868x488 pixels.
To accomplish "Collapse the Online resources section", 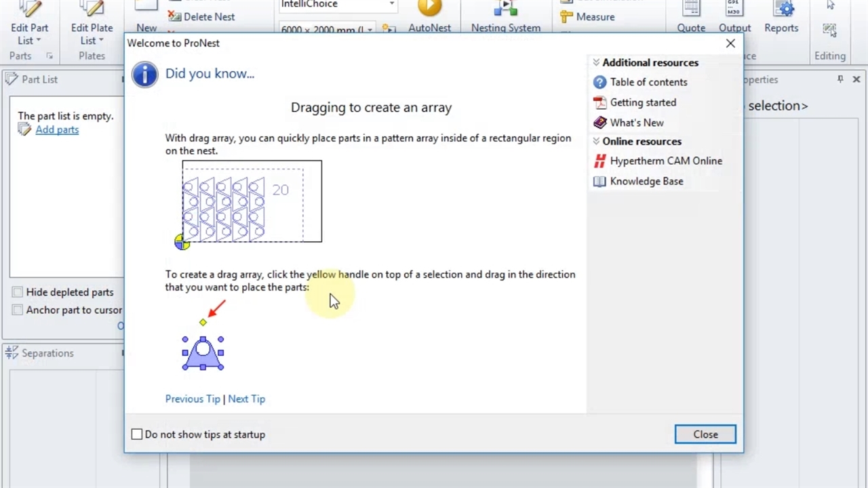I will point(596,142).
